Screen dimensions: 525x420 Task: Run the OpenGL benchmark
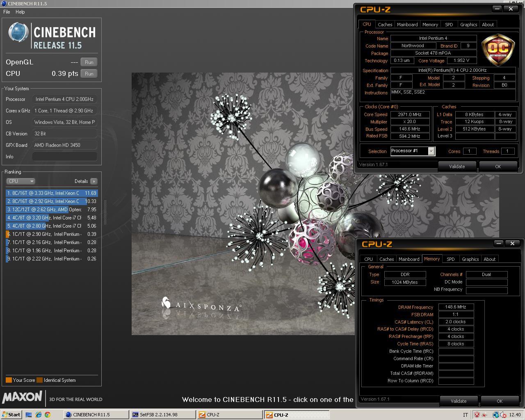tap(89, 62)
